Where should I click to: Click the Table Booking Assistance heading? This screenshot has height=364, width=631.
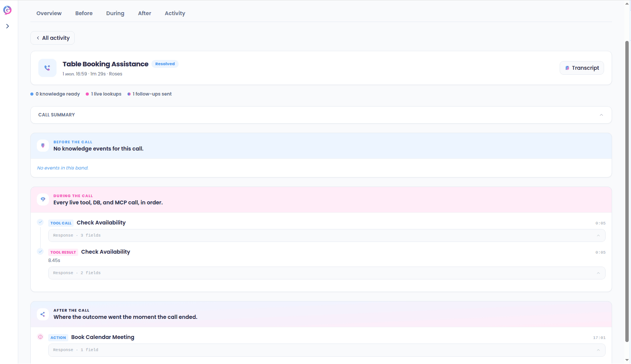[x=105, y=64]
